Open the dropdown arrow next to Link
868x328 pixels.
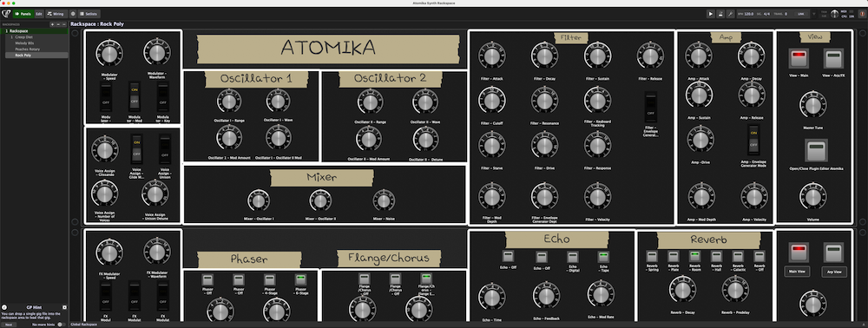814,13
